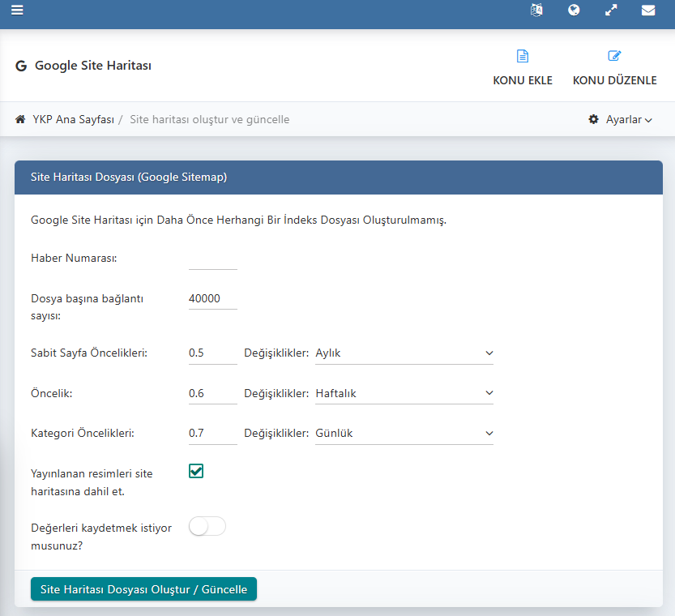Click the globe icon in the top bar
The width and height of the screenshot is (675, 616).
click(x=574, y=11)
